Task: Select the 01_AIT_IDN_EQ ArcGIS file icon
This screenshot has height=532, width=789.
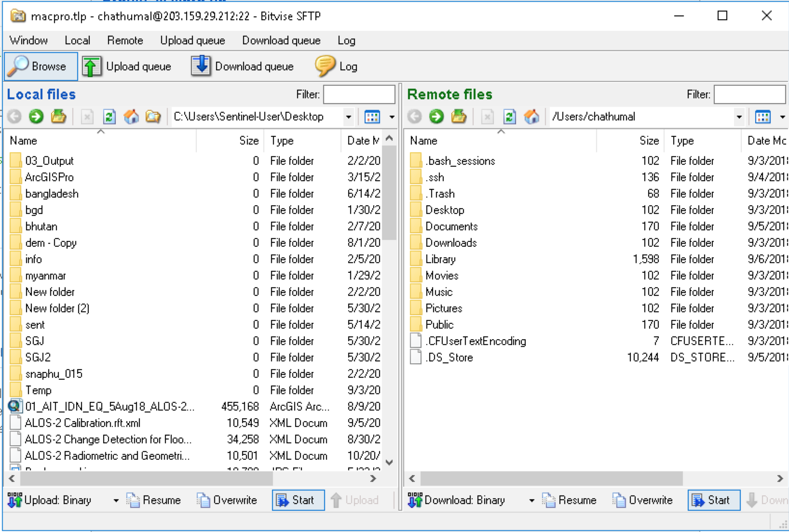Action: click(x=15, y=406)
